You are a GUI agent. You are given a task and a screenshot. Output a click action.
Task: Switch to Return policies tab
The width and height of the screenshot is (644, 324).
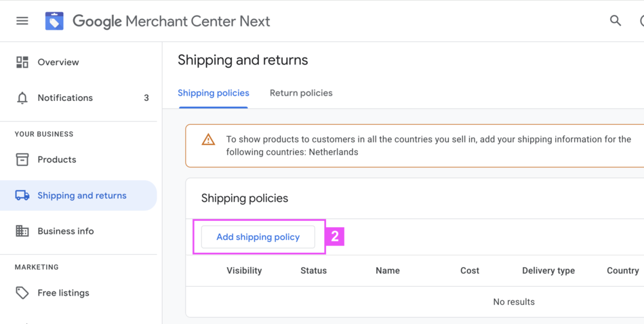pyautogui.click(x=301, y=93)
